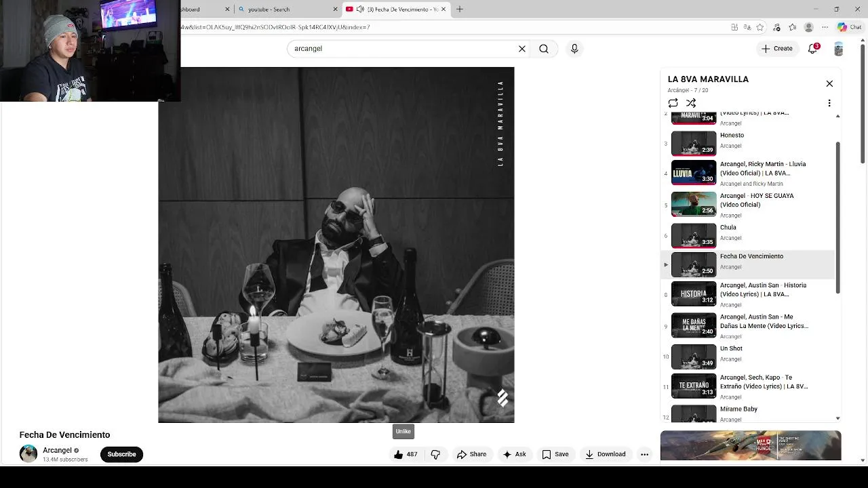
Task: Open Arcangel channel name link
Action: (x=57, y=450)
